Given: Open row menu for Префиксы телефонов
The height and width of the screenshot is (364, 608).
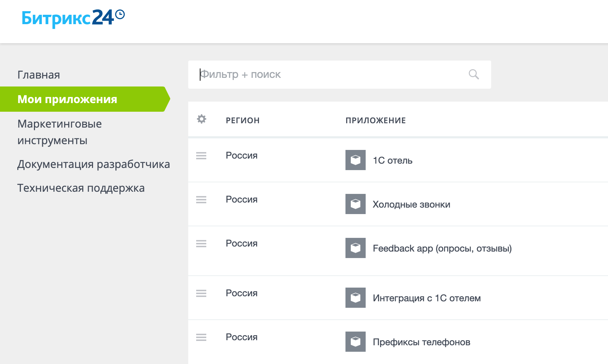Looking at the screenshot, I should [201, 337].
